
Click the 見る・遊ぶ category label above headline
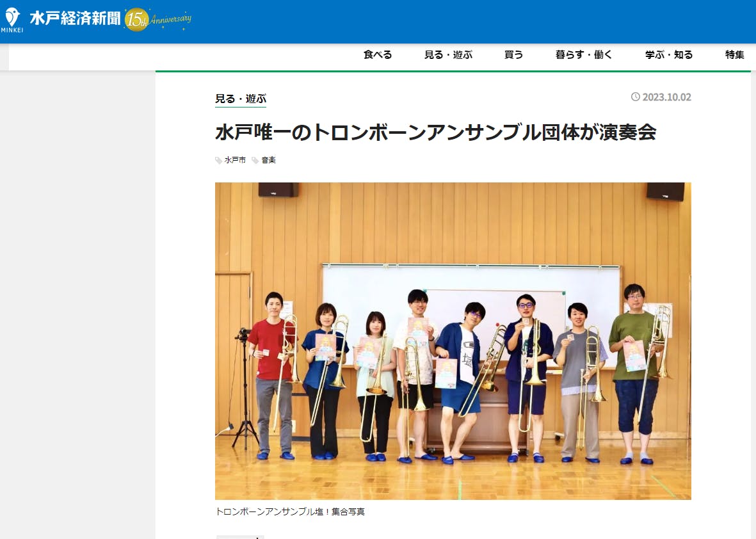point(241,99)
